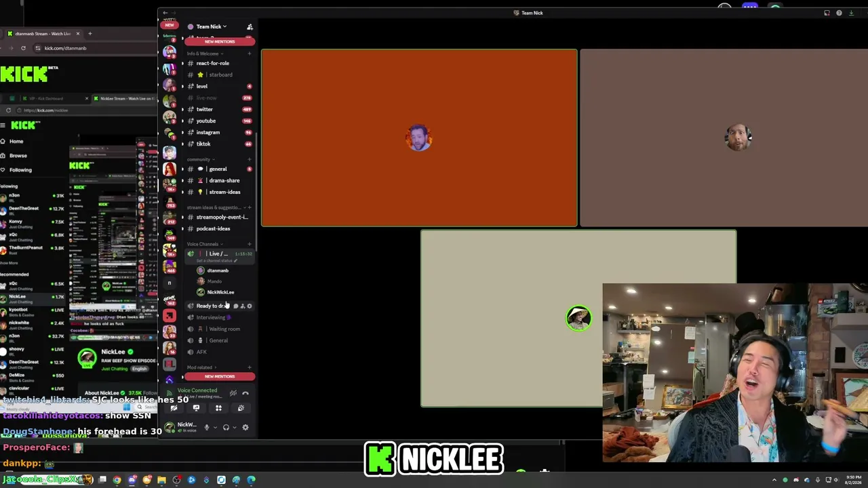868x488 pixels.
Task: Open the twitter channel
Action: 218,109
